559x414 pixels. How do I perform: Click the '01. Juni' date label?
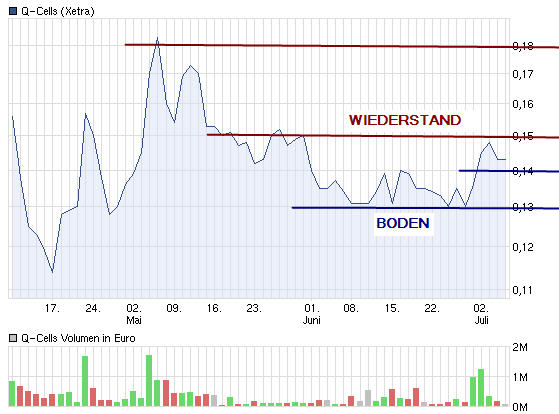pyautogui.click(x=312, y=314)
